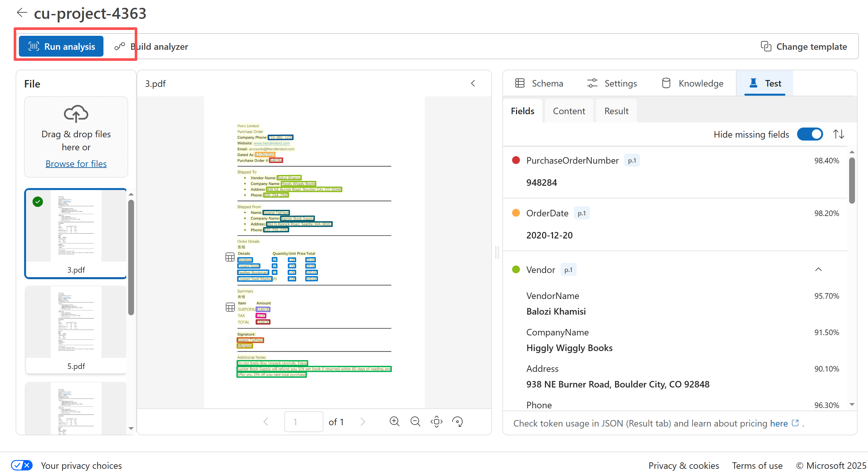Click the fit-to-page icon in the viewer toolbar

point(436,421)
